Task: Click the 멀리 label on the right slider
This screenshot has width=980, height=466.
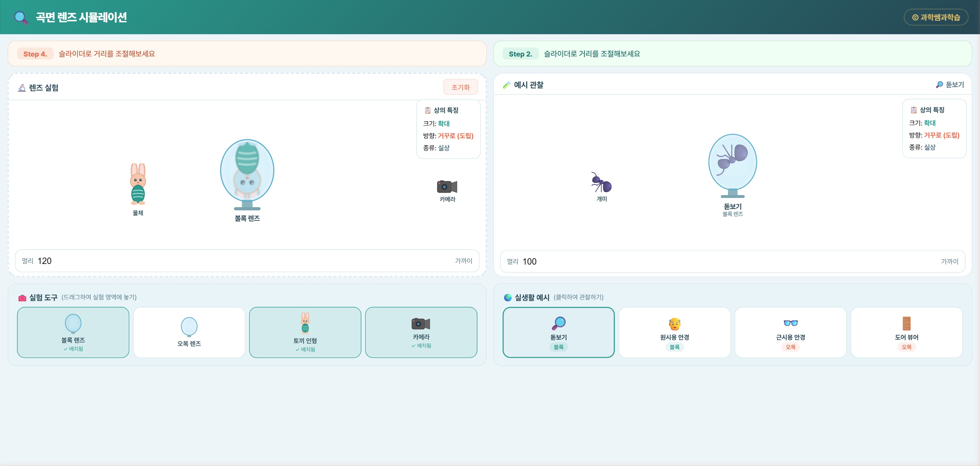Action: pos(512,261)
